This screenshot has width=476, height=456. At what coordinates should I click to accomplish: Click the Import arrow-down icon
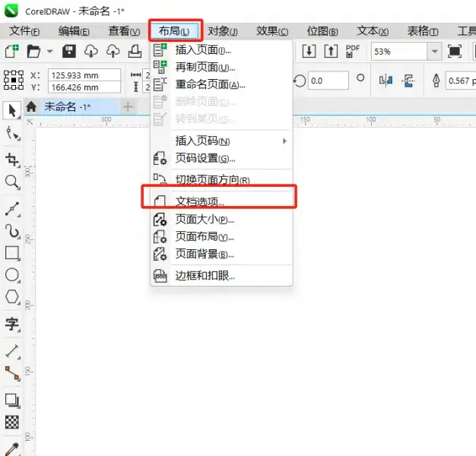coord(309,51)
